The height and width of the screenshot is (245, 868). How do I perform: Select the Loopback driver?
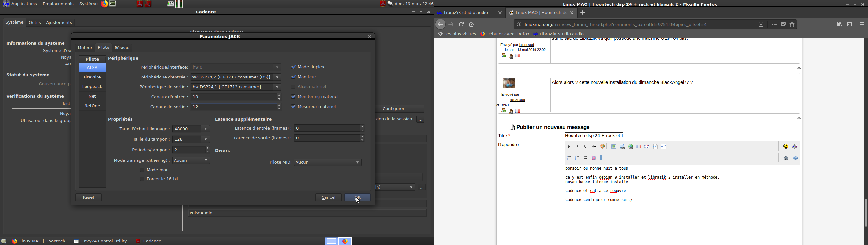92,87
